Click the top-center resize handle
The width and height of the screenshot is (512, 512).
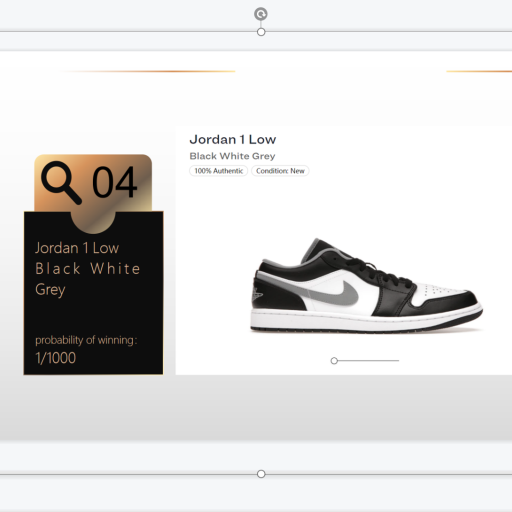pyautogui.click(x=261, y=32)
